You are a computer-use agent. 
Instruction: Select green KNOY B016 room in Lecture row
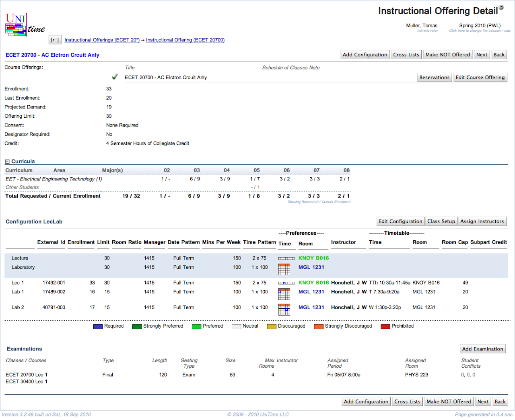click(313, 258)
